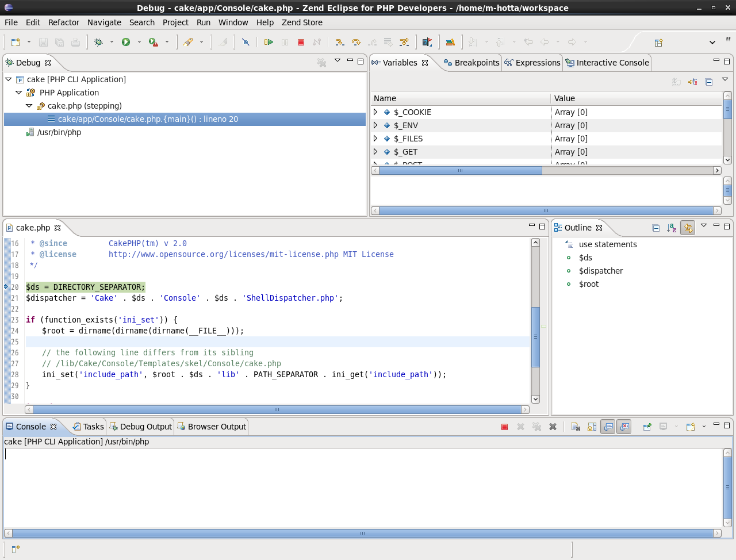This screenshot has height=560, width=736.
Task: Switch to the Expressions tab
Action: coord(532,63)
